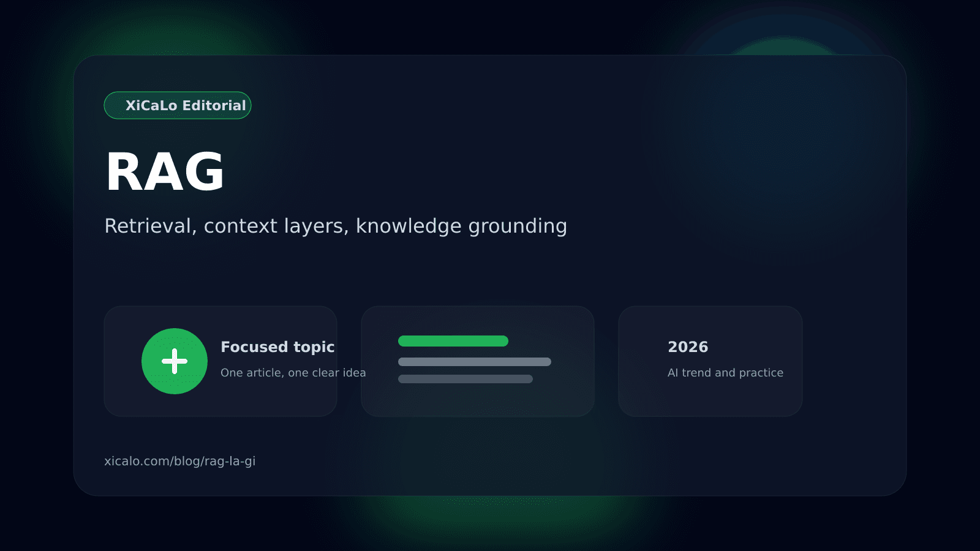Click "AI trend and practice" caption
The width and height of the screenshot is (980, 551).
pos(725,373)
